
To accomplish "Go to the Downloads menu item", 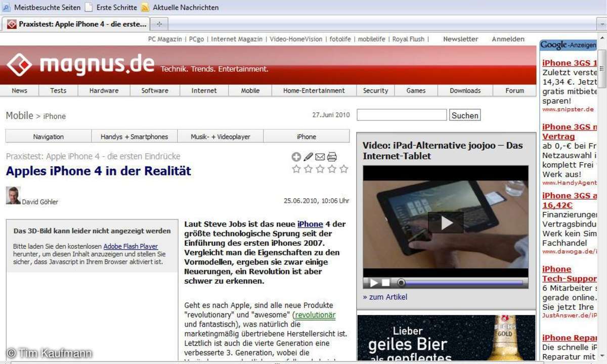I will [465, 90].
